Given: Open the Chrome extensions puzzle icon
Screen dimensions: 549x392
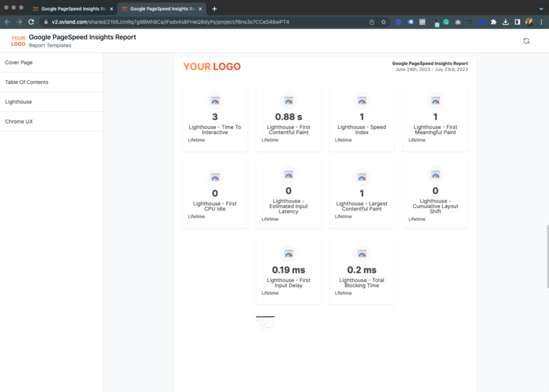Looking at the screenshot, I should [x=493, y=22].
